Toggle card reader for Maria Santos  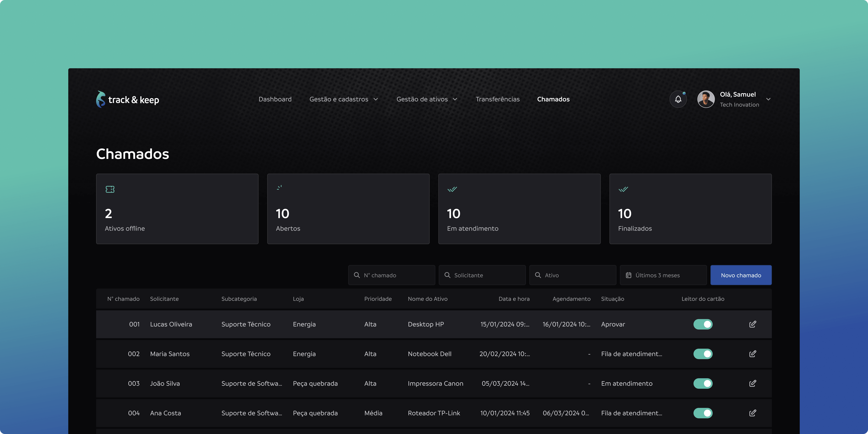703,354
